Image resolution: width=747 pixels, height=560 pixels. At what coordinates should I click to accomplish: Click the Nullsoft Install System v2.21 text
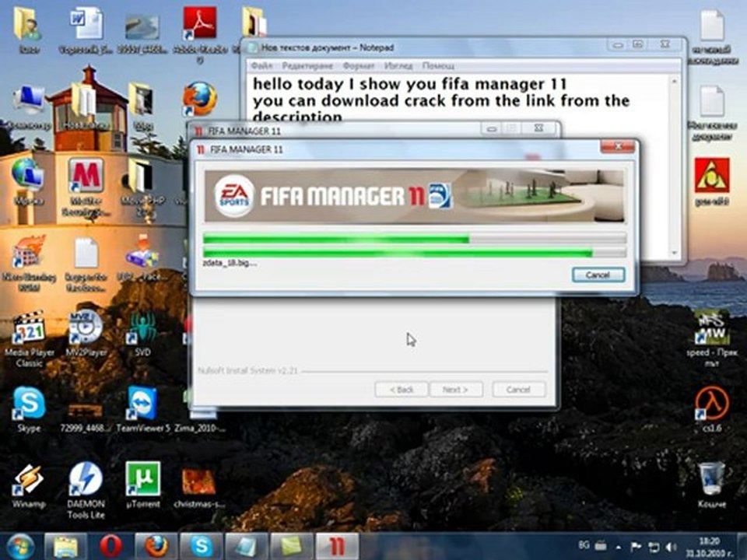pos(247,370)
